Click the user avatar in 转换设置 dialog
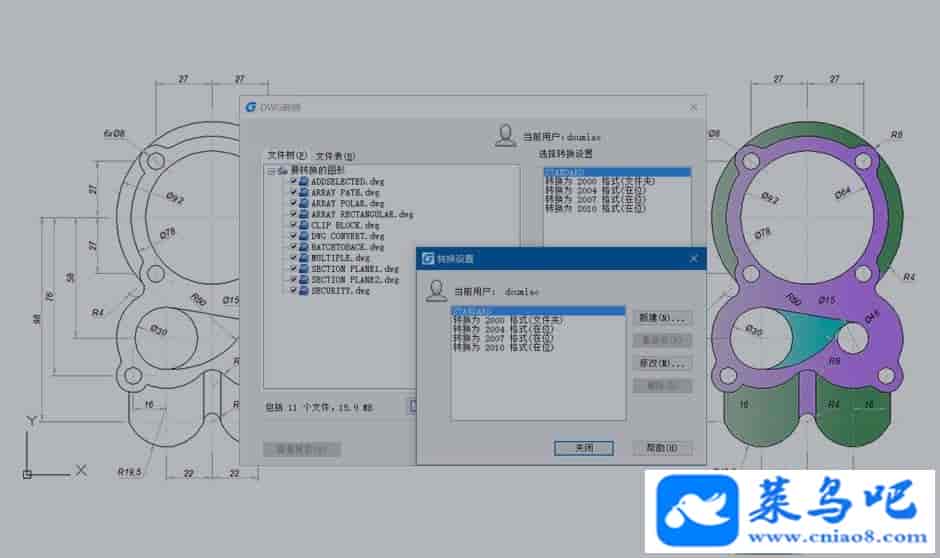940x558 pixels. pos(435,290)
